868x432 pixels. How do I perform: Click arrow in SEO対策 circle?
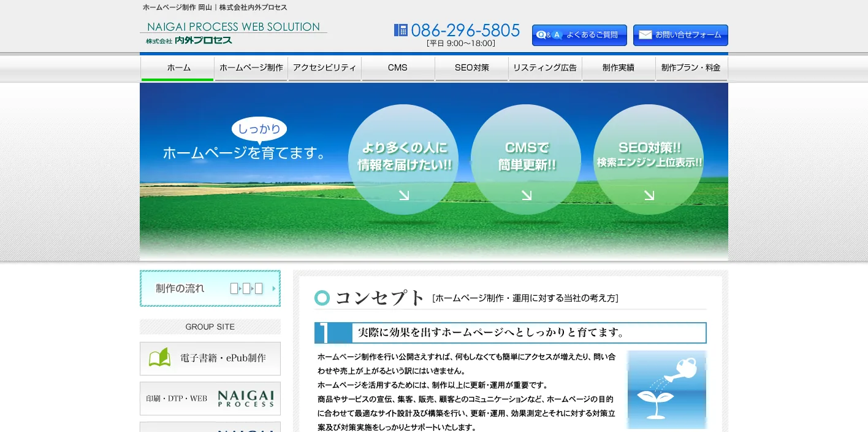(649, 195)
